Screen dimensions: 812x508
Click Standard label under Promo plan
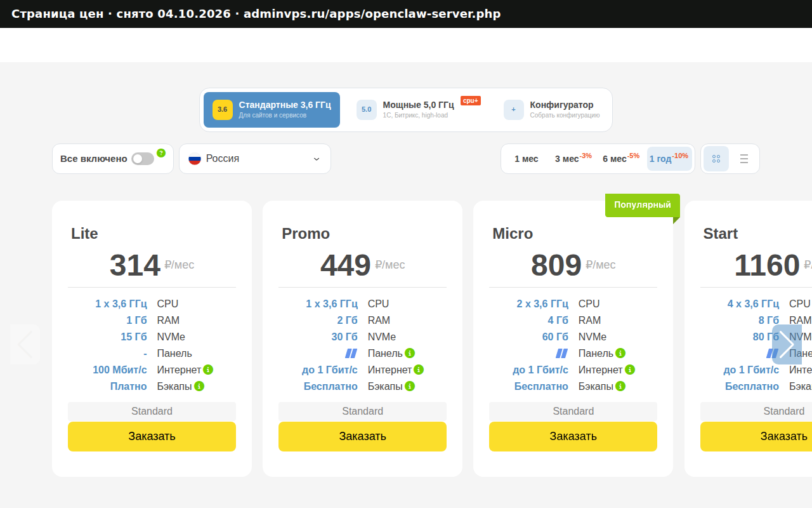[362, 411]
